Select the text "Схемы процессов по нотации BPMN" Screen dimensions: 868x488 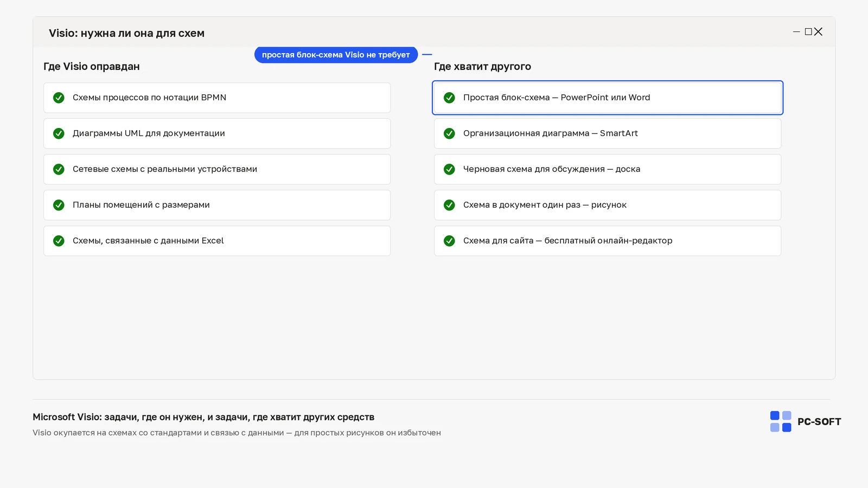point(149,98)
